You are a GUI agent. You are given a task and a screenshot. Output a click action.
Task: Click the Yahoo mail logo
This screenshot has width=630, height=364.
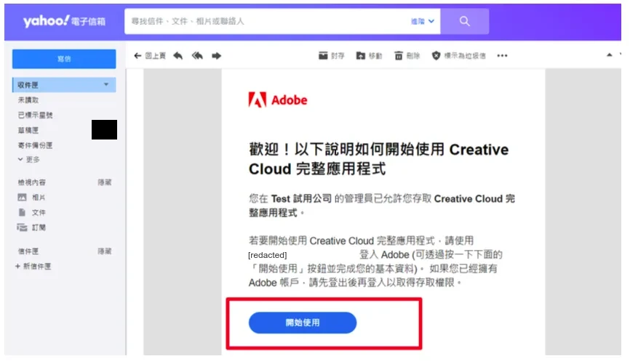(64, 21)
